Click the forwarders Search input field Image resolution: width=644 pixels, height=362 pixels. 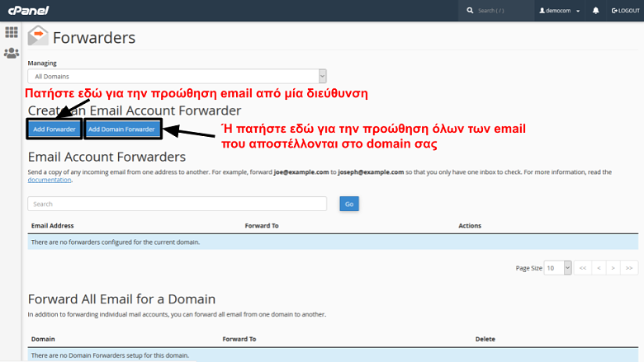tap(177, 204)
